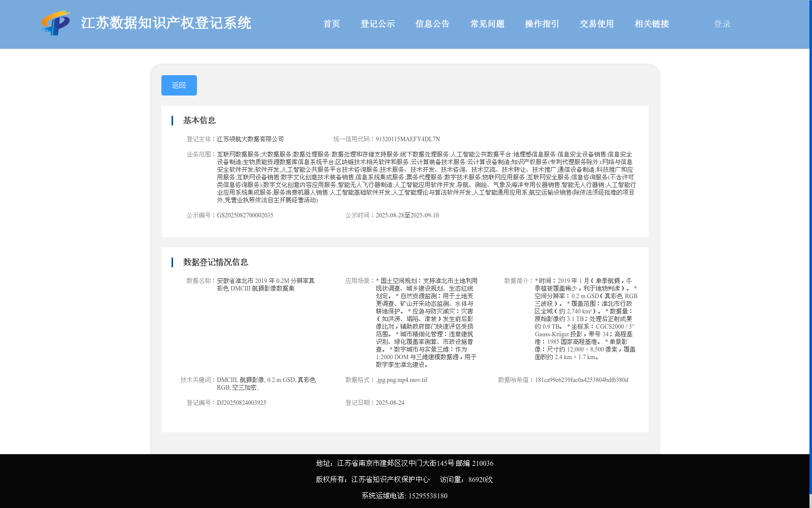Select notice number GS2025082700002035
The width and height of the screenshot is (812, 508).
pos(245,215)
